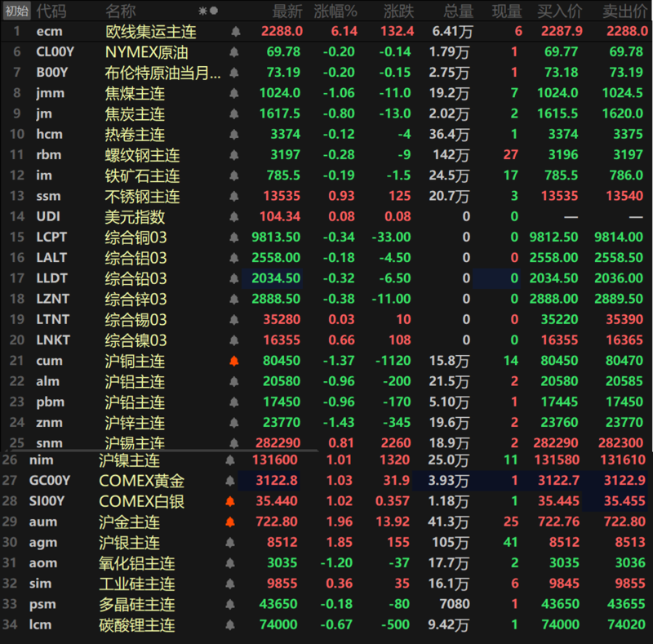Screen dimensions: 653x644
Task: Select the 初始 tab
Action: pos(16,11)
